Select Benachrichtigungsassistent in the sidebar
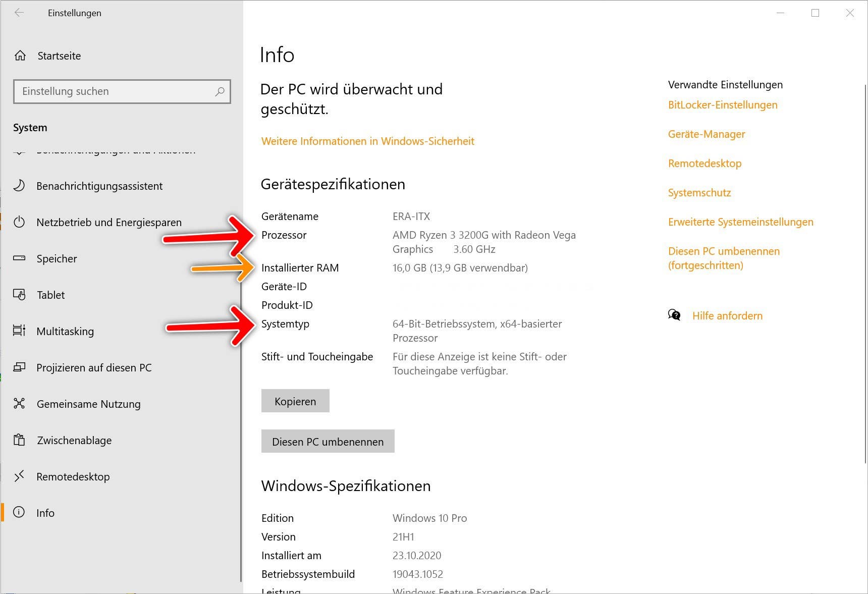Screen dimensions: 868x594 coord(99,186)
